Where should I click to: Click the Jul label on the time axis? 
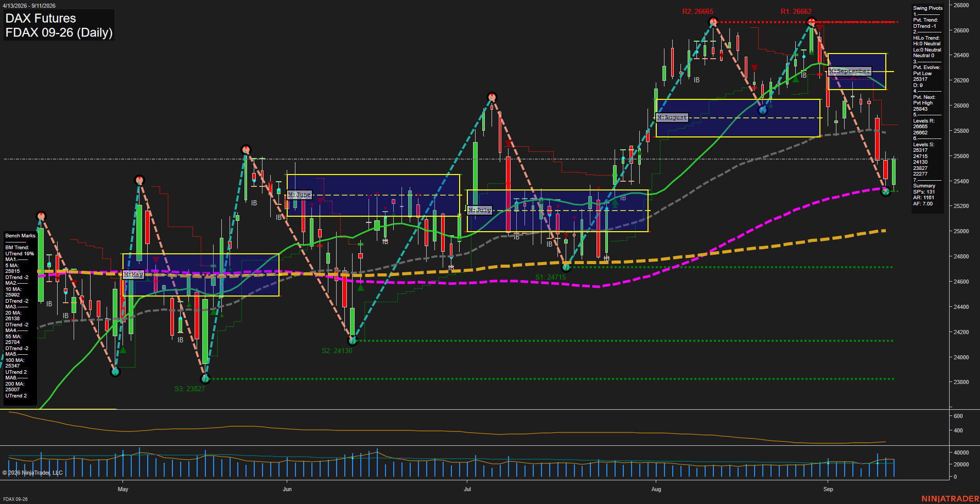tap(467, 489)
